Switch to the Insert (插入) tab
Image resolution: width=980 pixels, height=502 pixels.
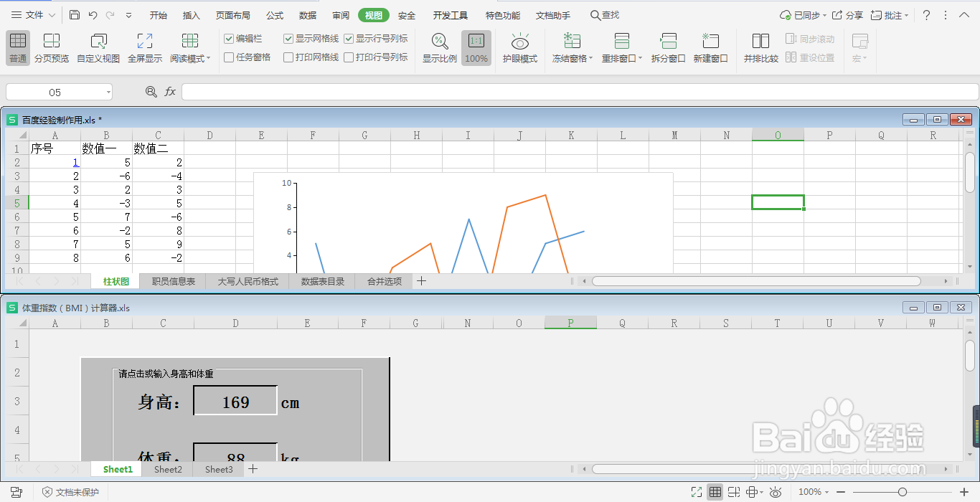point(192,15)
